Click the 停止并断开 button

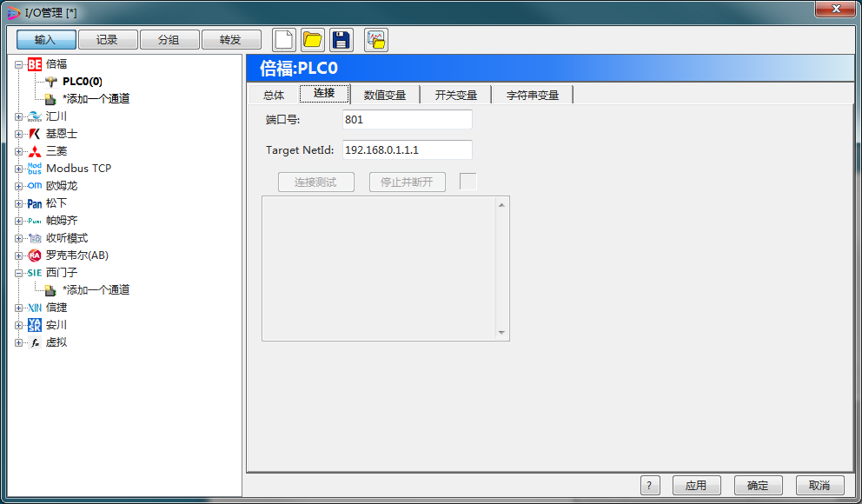pyautogui.click(x=408, y=182)
